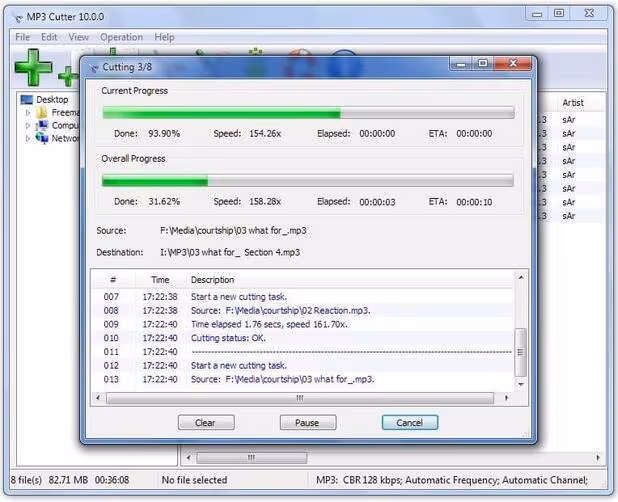Click the Overall Elapsed 00:00:03 value
This screenshot has width=618, height=502.
[x=377, y=202]
